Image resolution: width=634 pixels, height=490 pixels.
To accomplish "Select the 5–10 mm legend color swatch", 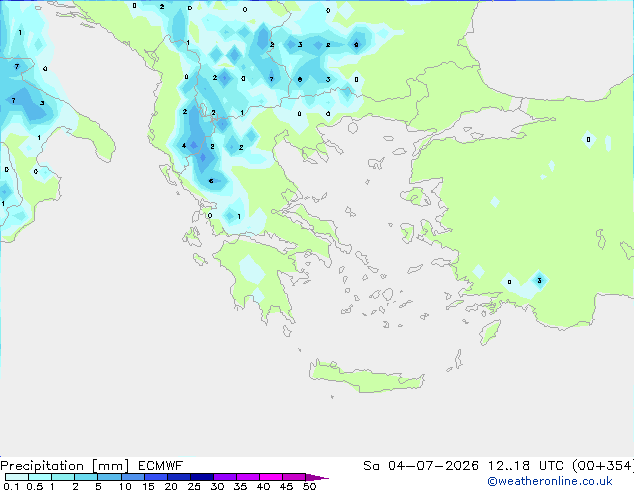I will coord(109,477).
